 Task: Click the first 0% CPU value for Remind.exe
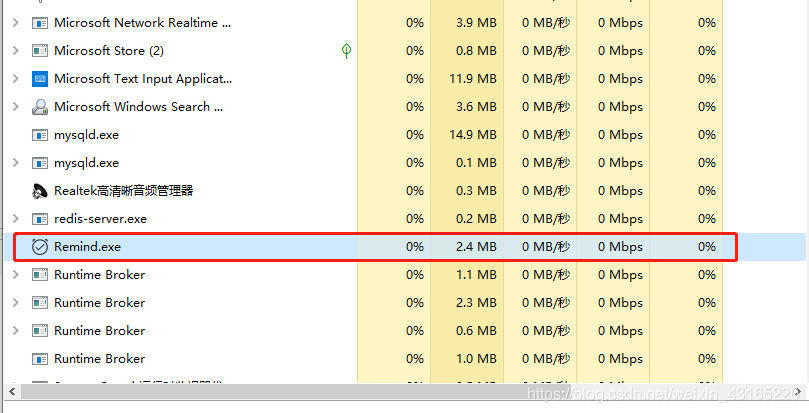tap(415, 247)
